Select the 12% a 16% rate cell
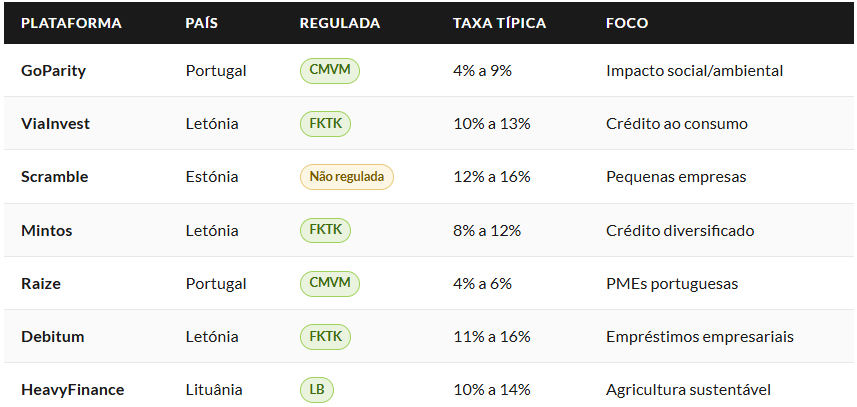 pyautogui.click(x=492, y=177)
